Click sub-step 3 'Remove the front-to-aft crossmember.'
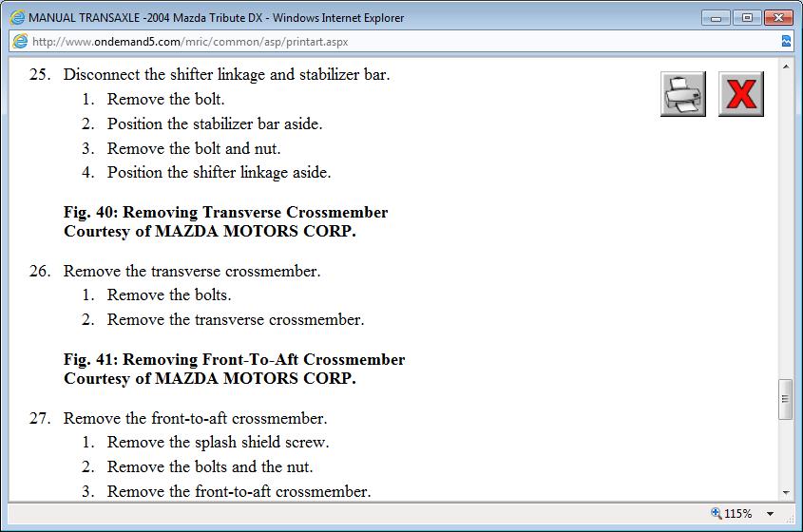Viewport: 803px width, 532px height. 239,491
